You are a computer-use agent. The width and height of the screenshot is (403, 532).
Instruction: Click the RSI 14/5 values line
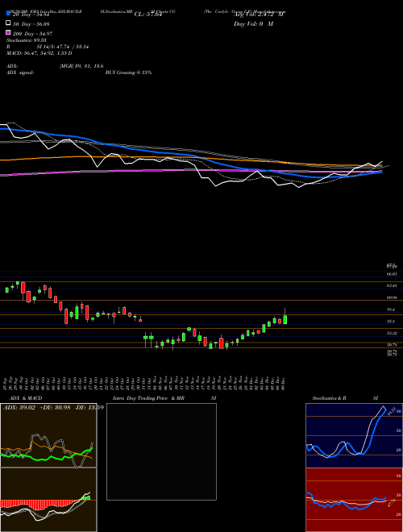[63, 47]
